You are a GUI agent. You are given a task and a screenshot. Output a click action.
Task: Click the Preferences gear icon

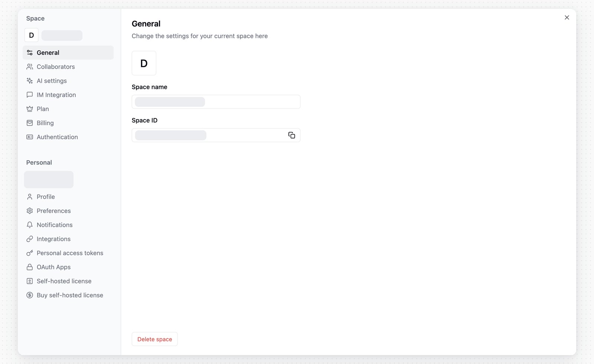[30, 211]
